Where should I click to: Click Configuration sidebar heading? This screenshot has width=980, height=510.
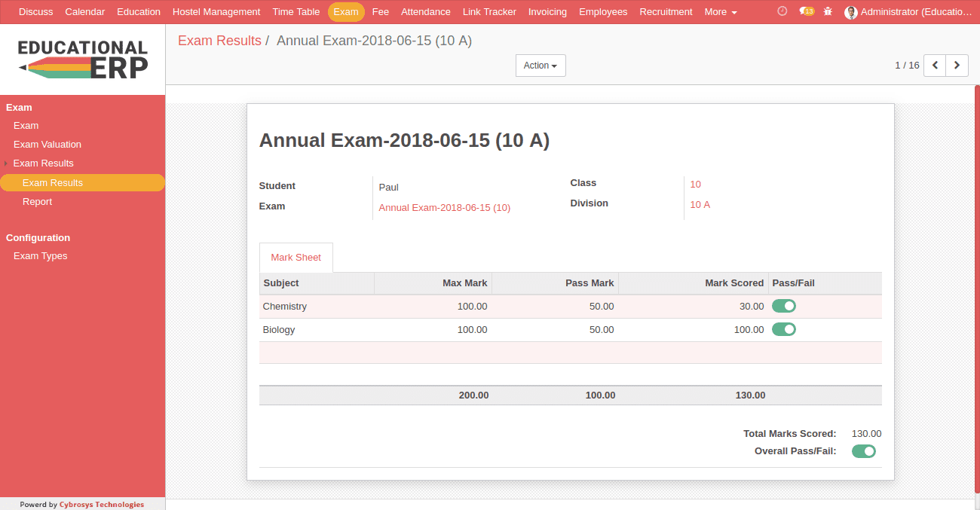[x=38, y=238]
